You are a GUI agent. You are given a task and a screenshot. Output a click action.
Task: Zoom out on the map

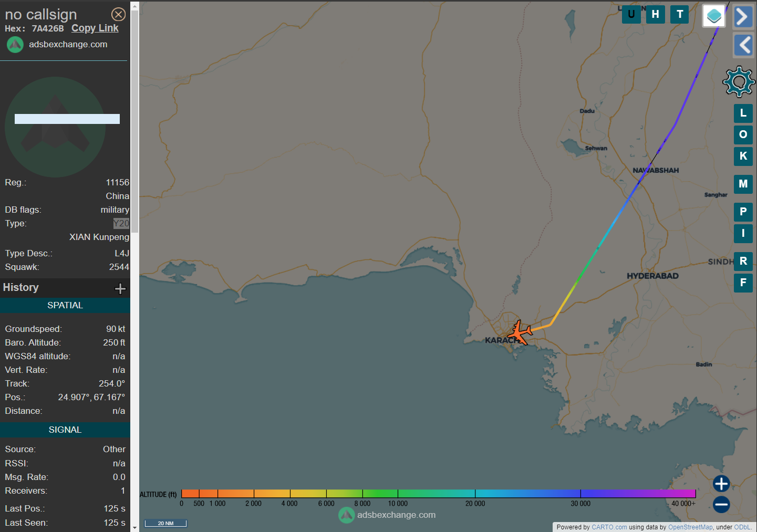[x=721, y=505]
